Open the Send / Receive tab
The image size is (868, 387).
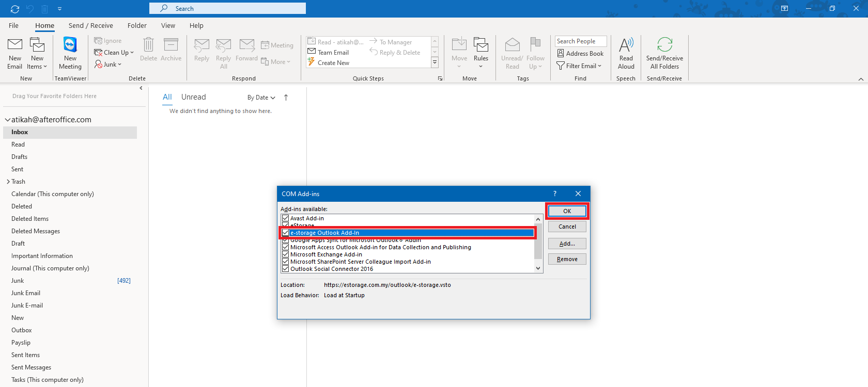(x=90, y=26)
